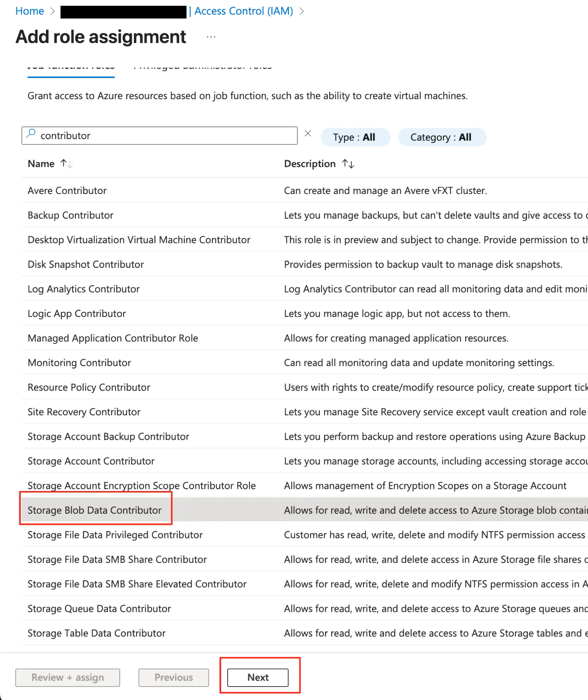Click the Review + assign button
The image size is (588, 700).
click(68, 677)
